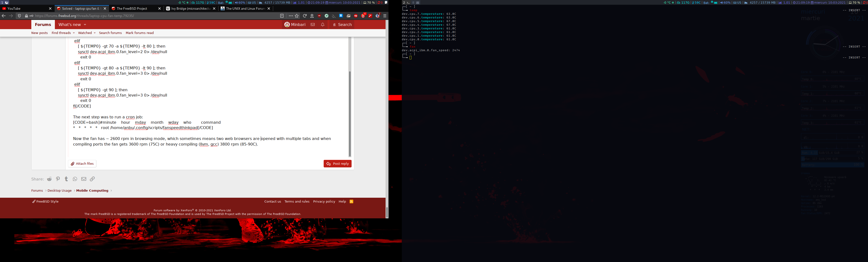
Task: Open the uBlock Origin extension
Action: coord(319,16)
